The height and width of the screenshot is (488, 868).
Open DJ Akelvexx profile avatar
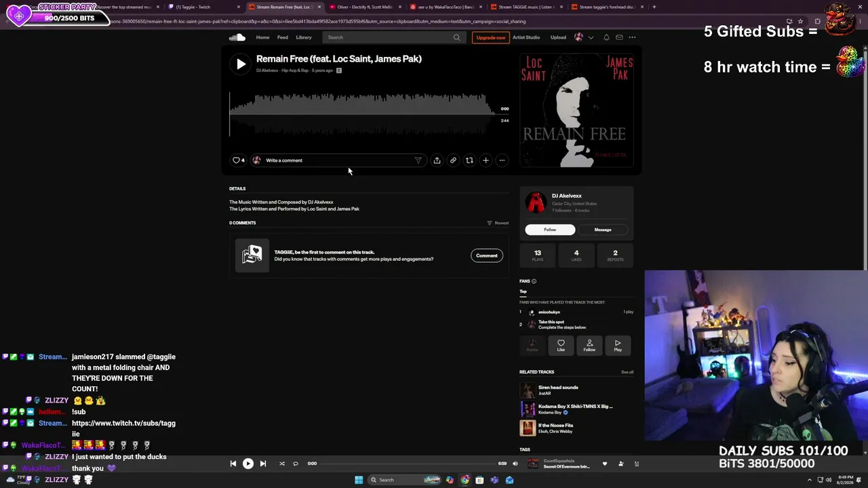click(x=536, y=203)
